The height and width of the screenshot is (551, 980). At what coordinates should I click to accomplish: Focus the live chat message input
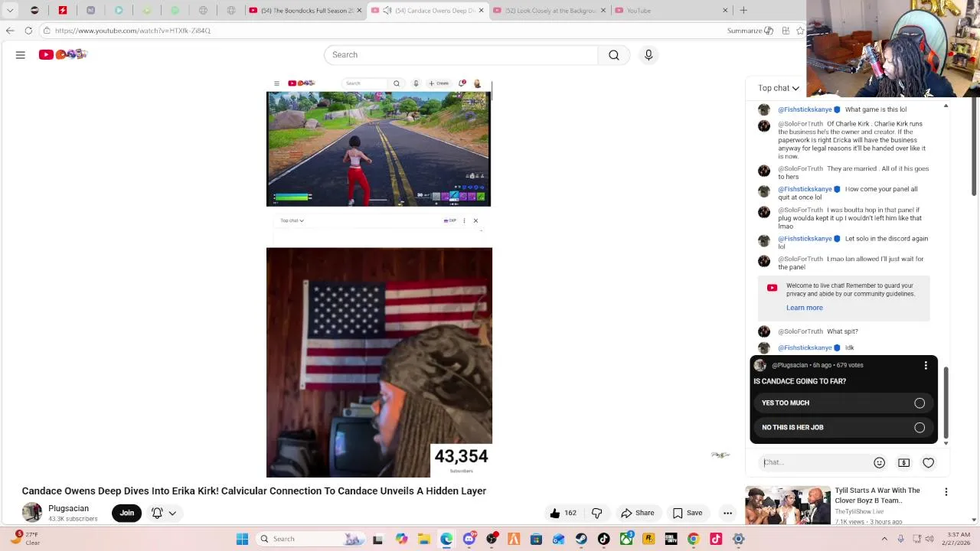click(x=815, y=462)
